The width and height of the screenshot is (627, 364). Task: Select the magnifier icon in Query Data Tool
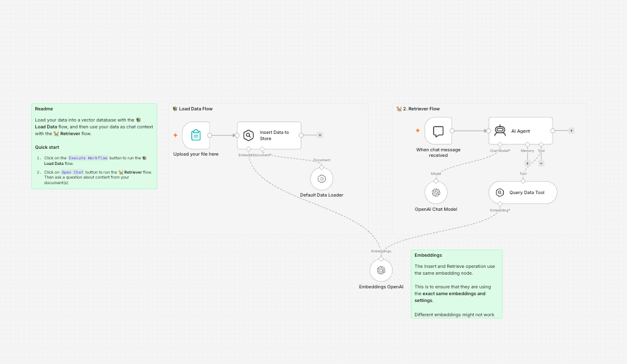pos(500,193)
